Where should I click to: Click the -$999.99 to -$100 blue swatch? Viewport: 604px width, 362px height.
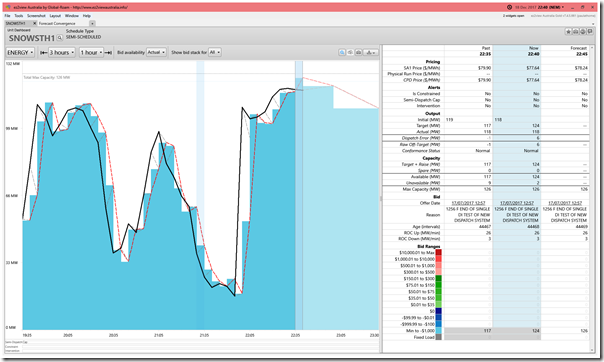coord(438,324)
